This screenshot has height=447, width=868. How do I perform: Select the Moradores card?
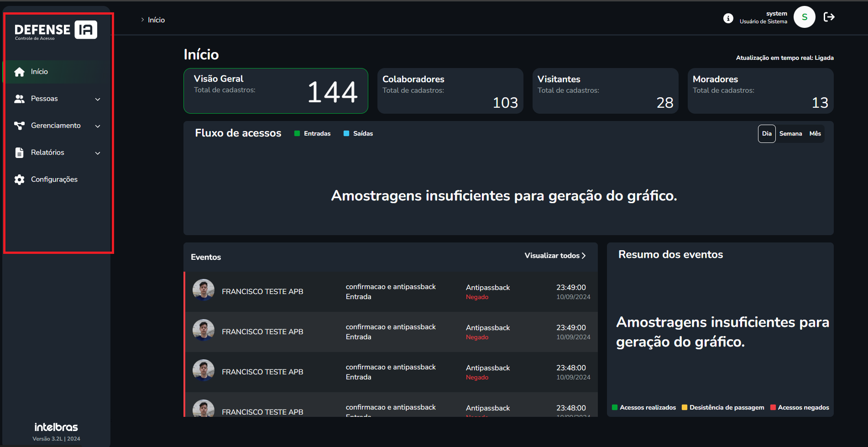(760, 91)
